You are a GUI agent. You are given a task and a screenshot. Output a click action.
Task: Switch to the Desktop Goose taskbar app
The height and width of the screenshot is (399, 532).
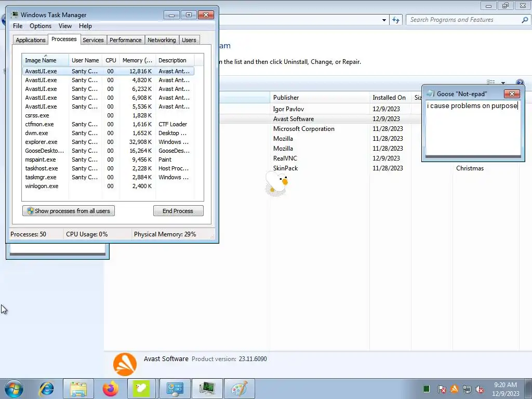point(141,389)
